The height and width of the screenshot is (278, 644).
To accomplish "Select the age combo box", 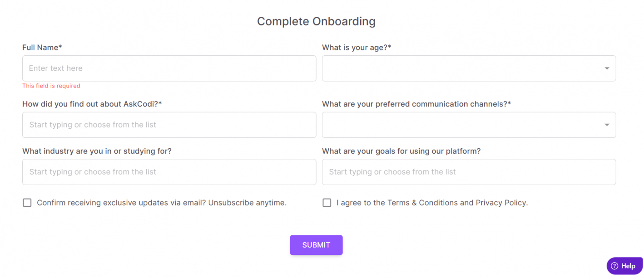I will click(469, 68).
